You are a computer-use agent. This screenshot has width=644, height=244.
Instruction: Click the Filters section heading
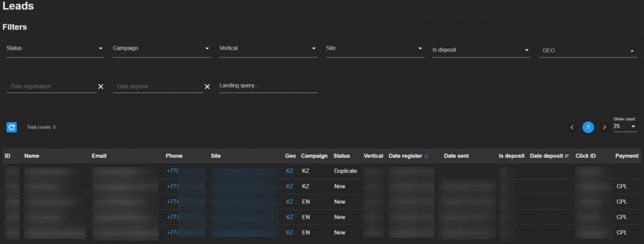point(15,27)
